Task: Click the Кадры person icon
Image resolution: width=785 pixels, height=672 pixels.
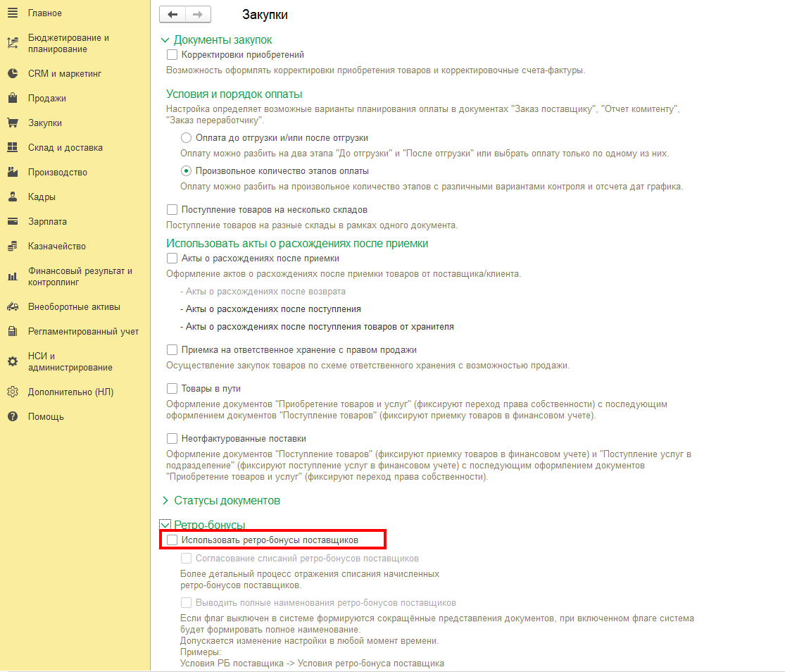Action: [x=13, y=197]
